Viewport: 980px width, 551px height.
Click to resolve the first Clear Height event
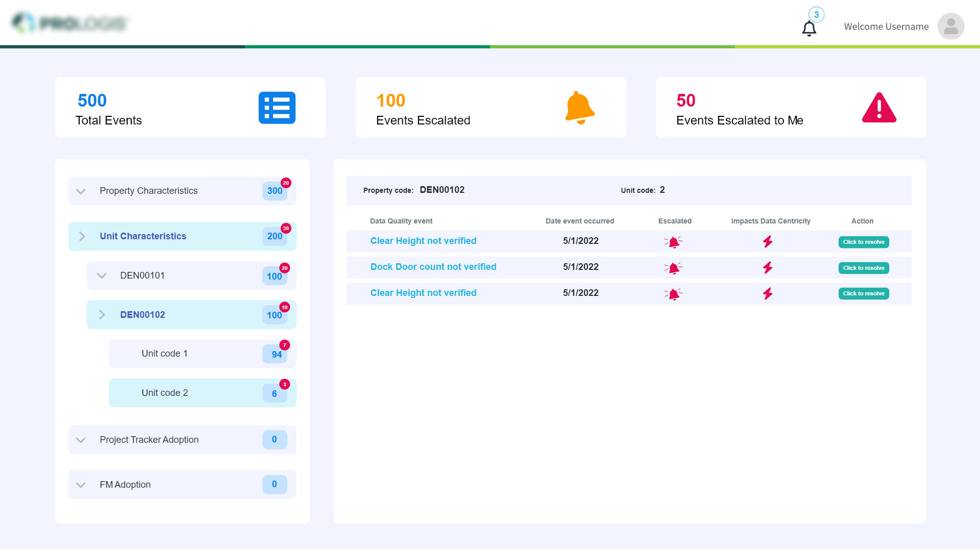click(x=863, y=242)
